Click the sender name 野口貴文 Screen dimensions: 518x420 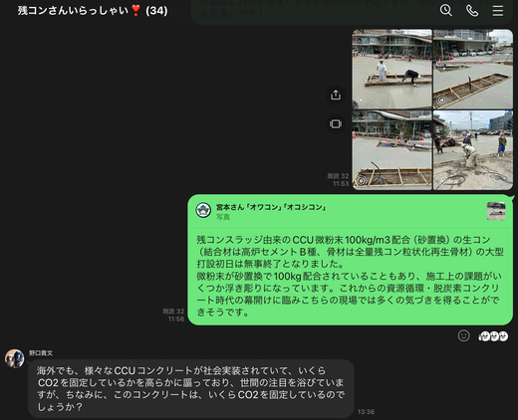coord(41,353)
